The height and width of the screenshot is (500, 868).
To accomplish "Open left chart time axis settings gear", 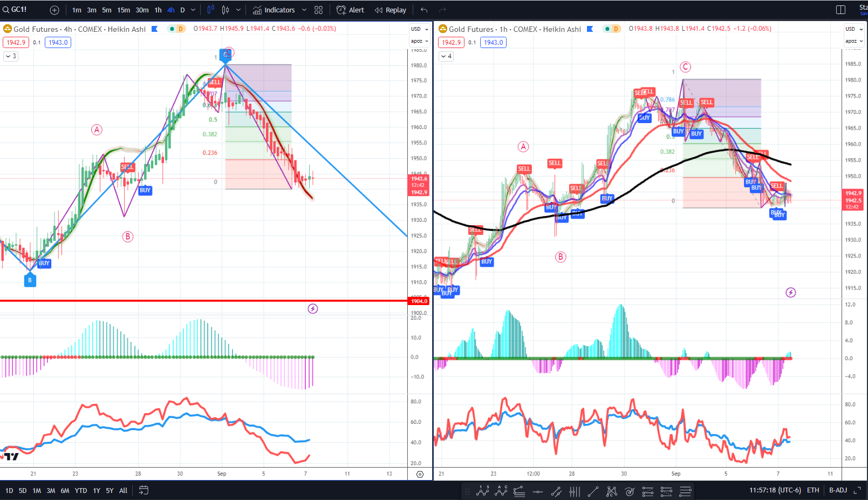I will pos(420,474).
